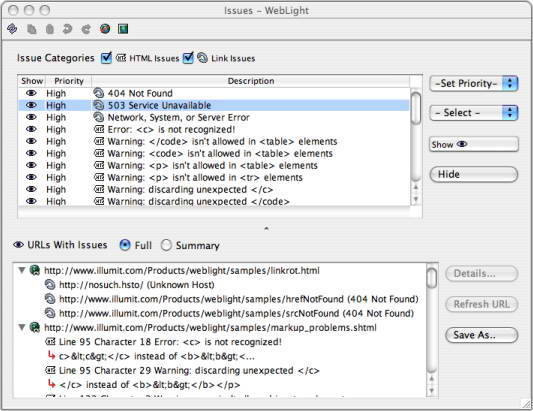Click HTML icon beside Line 95 Character 29
Image resolution: width=533 pixels, height=411 pixels.
(50, 370)
